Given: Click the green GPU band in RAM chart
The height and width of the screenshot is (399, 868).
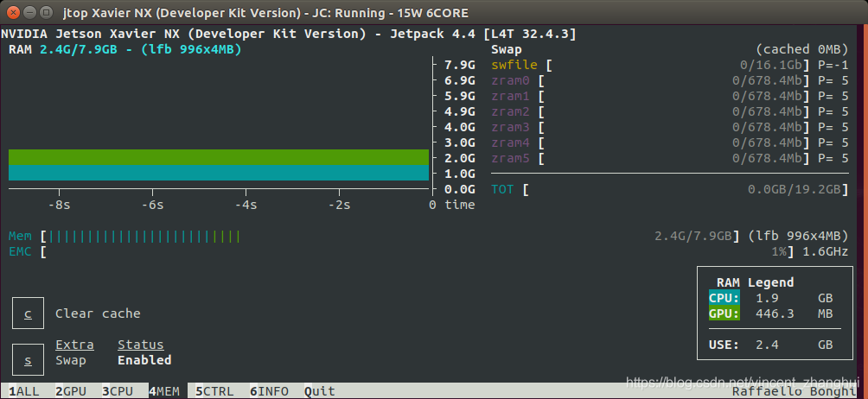Looking at the screenshot, I should click(x=219, y=157).
